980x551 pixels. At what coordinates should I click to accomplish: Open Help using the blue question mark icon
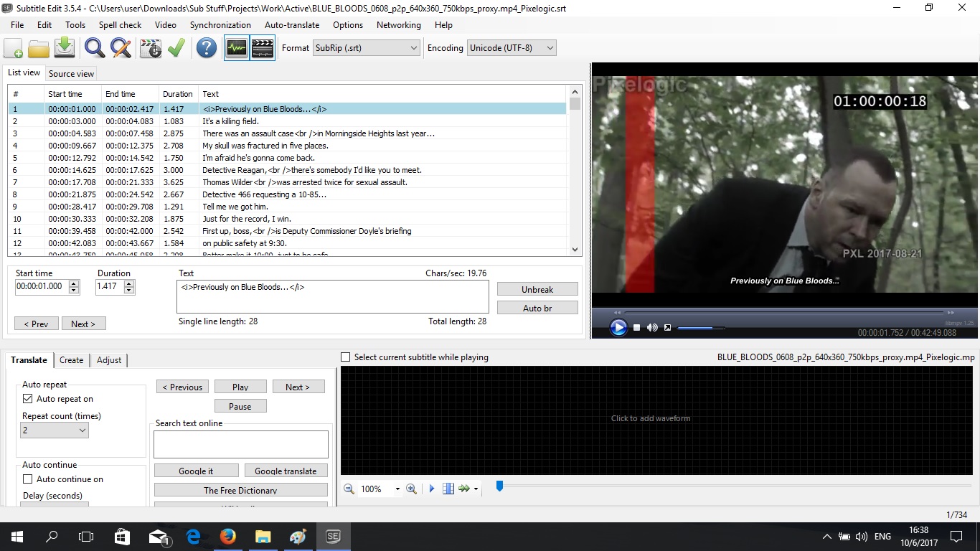point(206,47)
